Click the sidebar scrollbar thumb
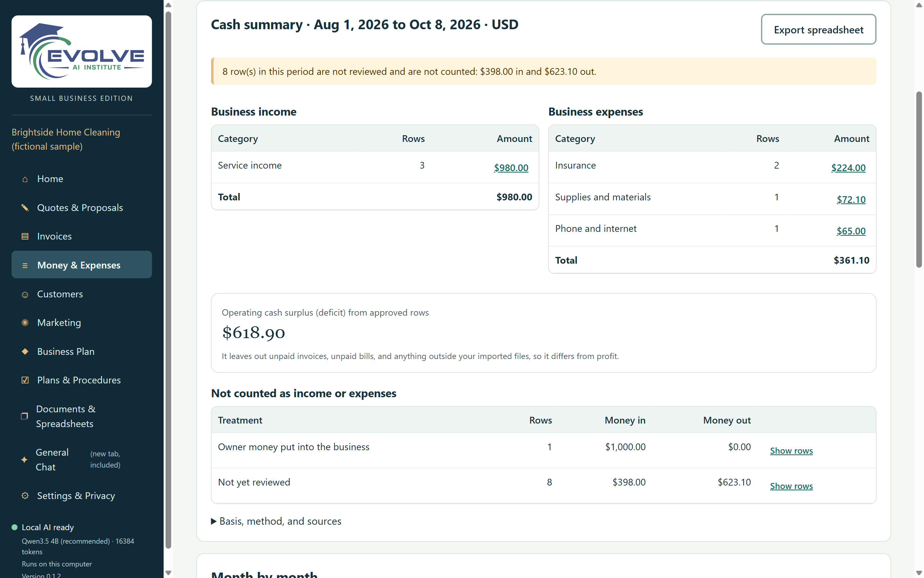This screenshot has width=924, height=578. coord(168,279)
